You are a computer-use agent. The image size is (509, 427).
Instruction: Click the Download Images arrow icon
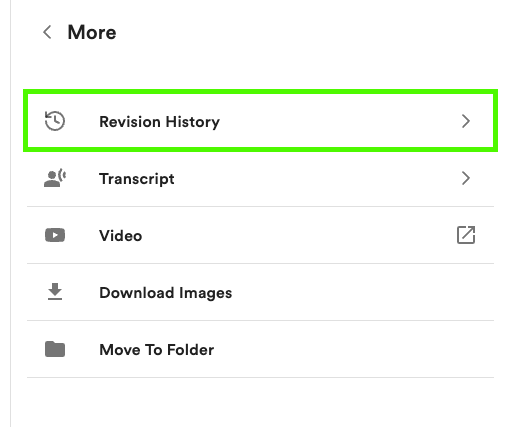[55, 292]
